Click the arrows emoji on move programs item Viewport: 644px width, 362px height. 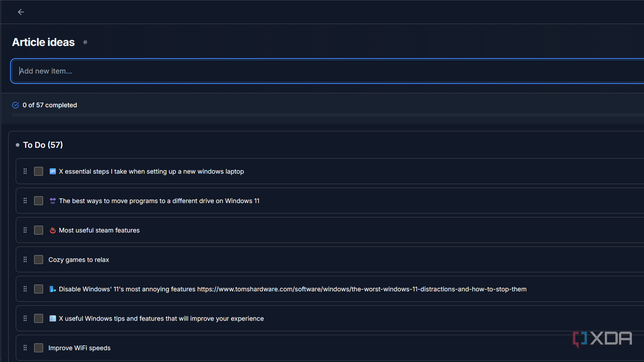pyautogui.click(x=53, y=201)
